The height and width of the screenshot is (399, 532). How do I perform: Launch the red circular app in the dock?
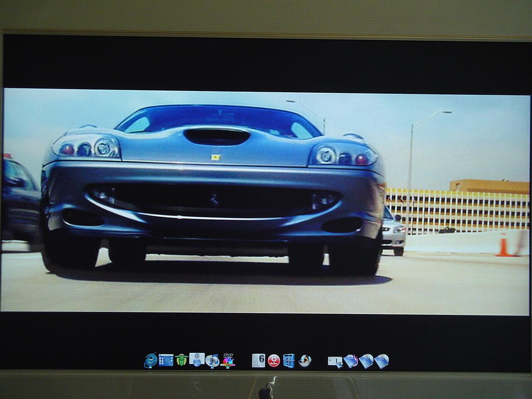click(x=273, y=360)
